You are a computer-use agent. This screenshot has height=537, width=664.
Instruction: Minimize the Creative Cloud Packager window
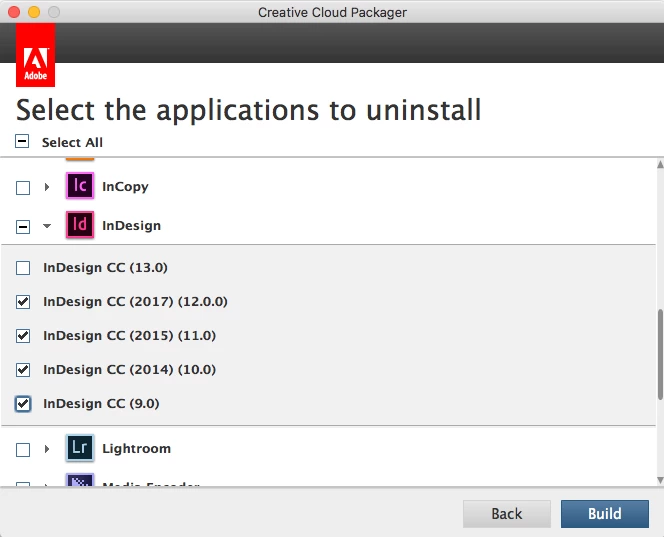34,12
